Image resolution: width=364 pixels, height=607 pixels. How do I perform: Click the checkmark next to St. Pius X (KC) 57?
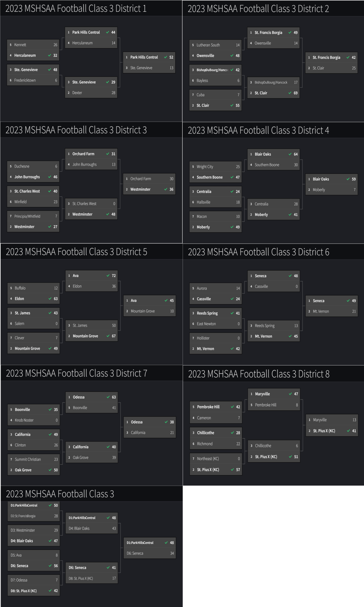point(232,470)
